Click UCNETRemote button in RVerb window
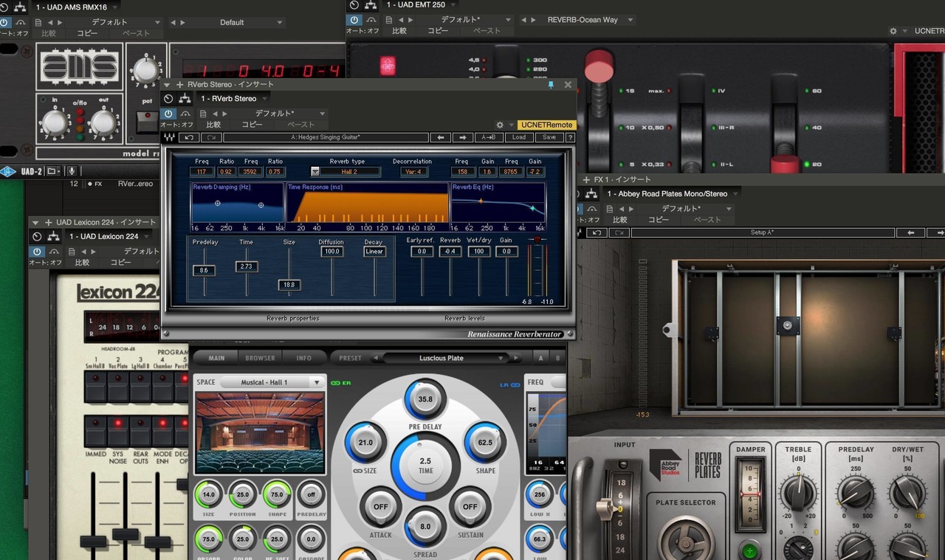 coord(546,125)
